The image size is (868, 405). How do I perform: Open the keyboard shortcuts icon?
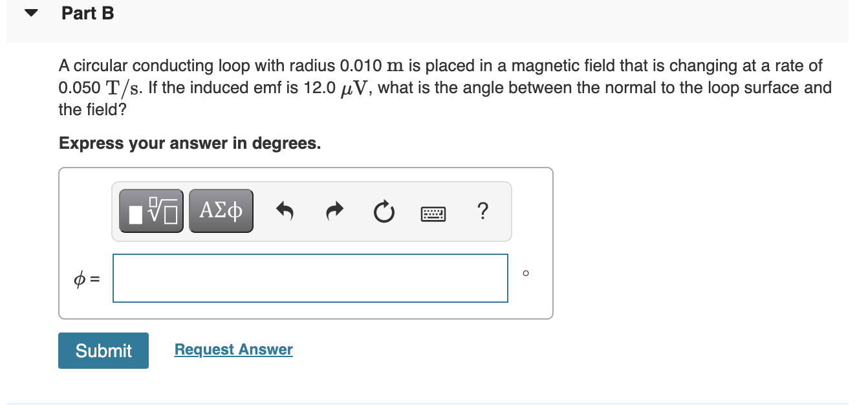(x=433, y=213)
